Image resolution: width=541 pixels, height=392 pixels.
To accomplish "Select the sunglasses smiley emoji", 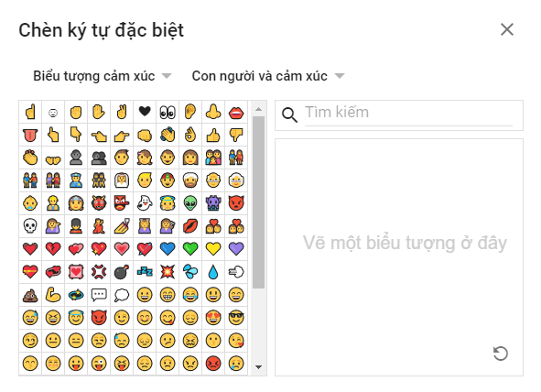I will tap(236, 318).
